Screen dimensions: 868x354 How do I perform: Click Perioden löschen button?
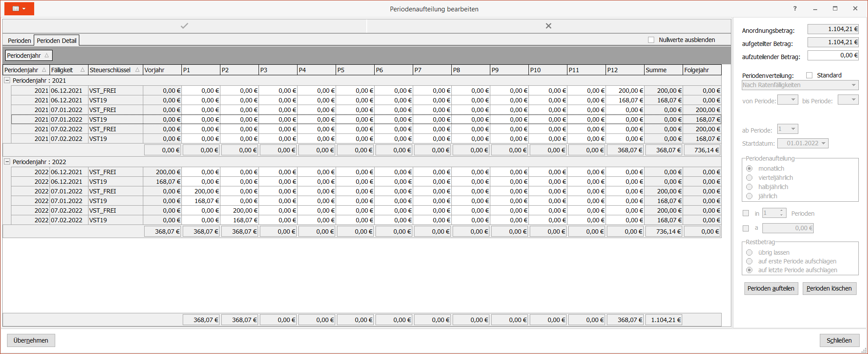click(x=829, y=288)
